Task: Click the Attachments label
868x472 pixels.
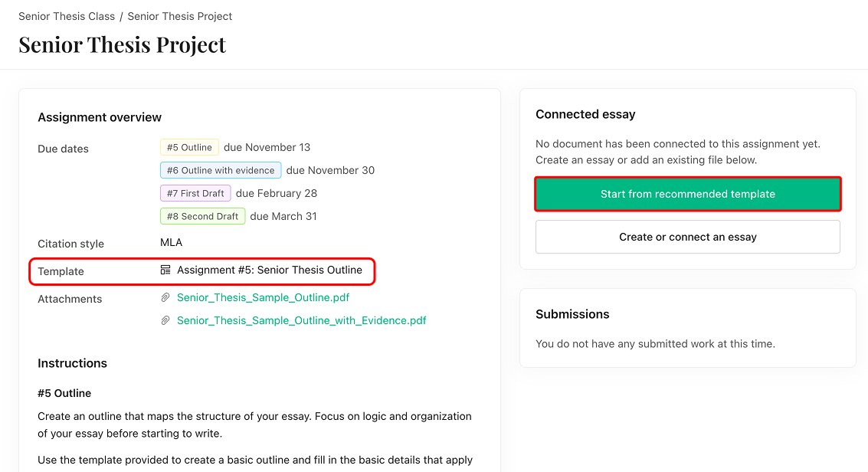Action: pos(70,300)
